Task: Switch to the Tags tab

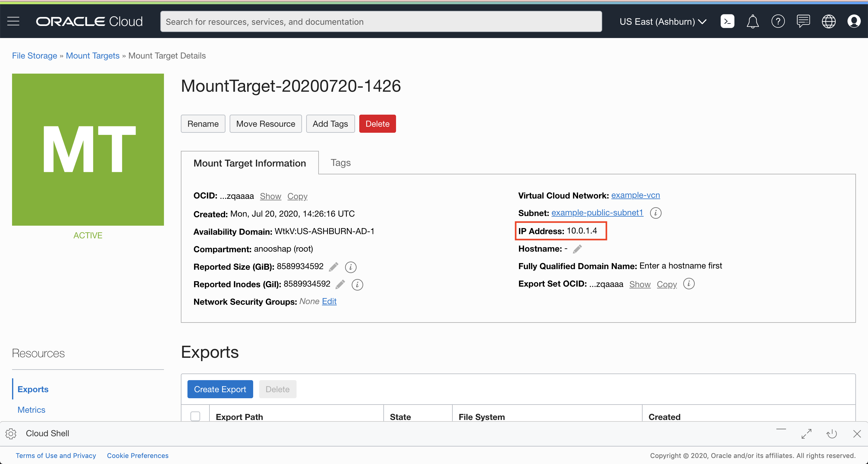Action: coord(340,163)
